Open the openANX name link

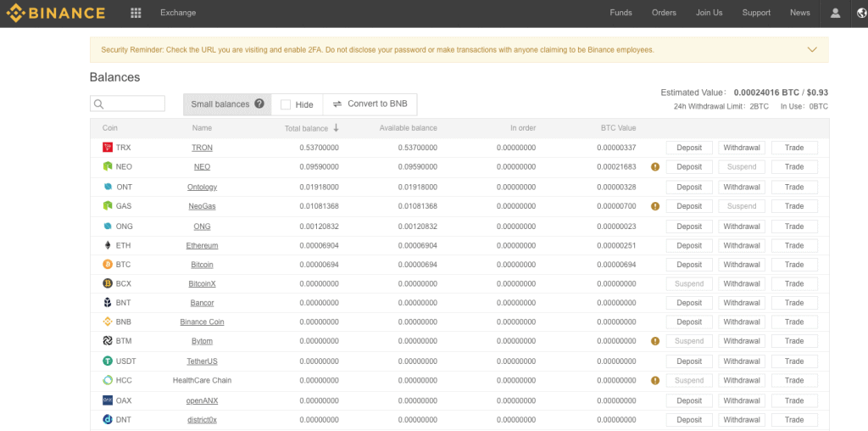point(202,400)
